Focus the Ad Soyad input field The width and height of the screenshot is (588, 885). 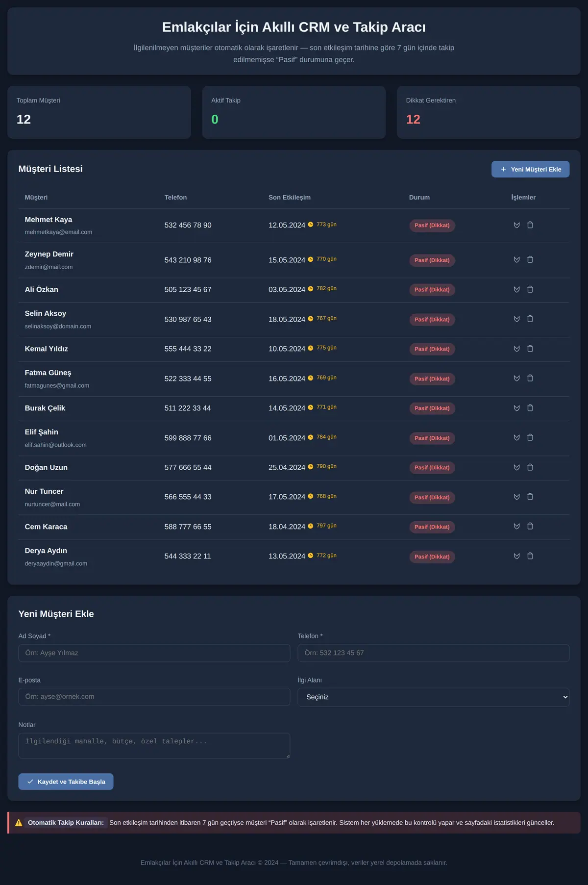point(154,653)
